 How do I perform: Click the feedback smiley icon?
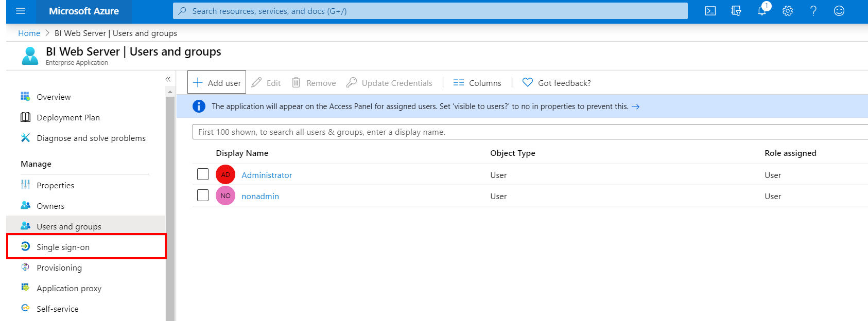click(839, 11)
